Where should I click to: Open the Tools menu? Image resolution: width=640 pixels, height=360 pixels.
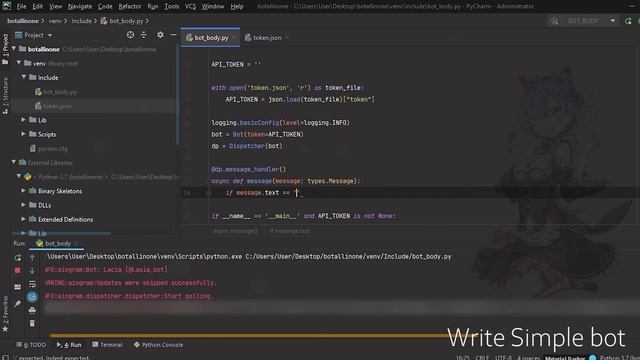coord(171,7)
